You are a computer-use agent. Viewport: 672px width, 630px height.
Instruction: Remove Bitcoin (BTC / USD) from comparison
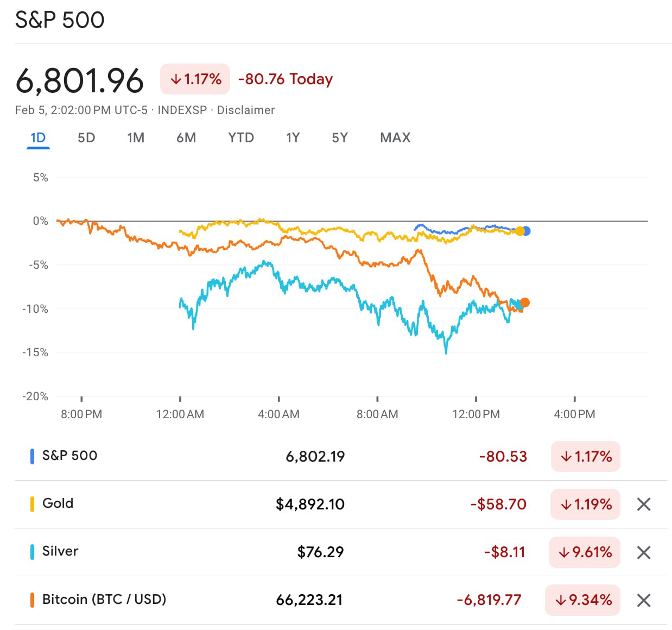pos(644,600)
